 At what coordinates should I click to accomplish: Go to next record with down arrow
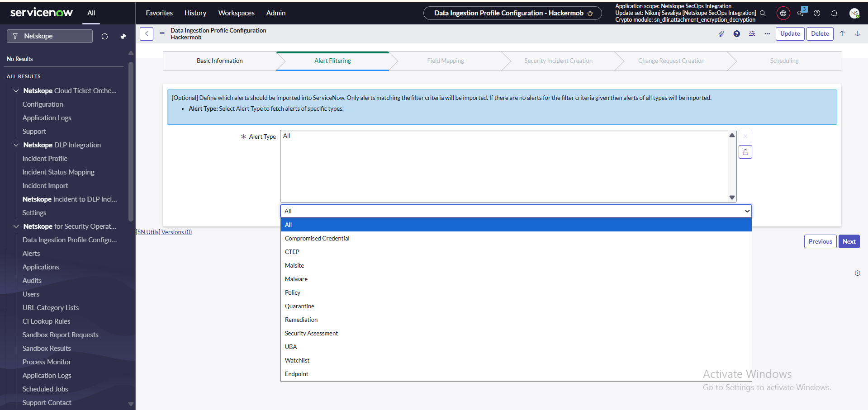[857, 33]
